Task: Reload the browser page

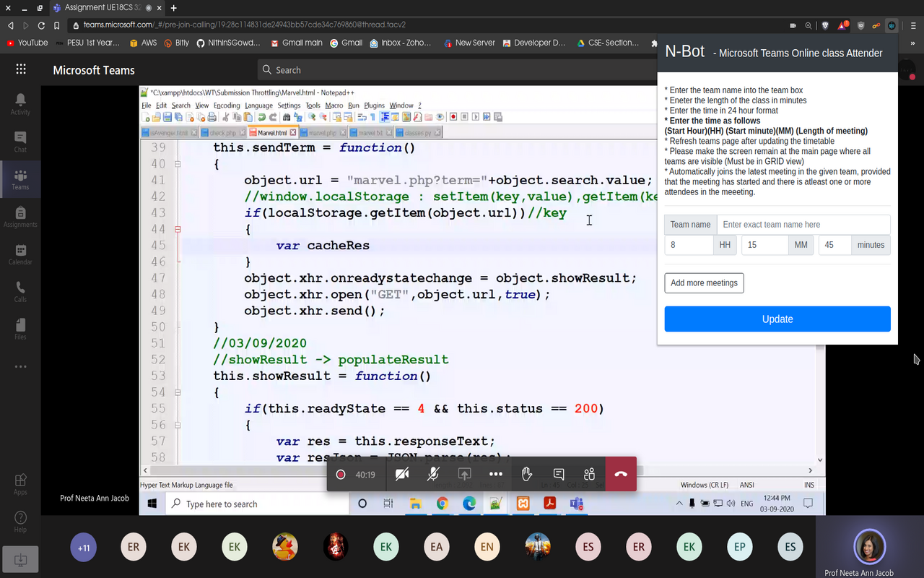Action: click(41, 25)
